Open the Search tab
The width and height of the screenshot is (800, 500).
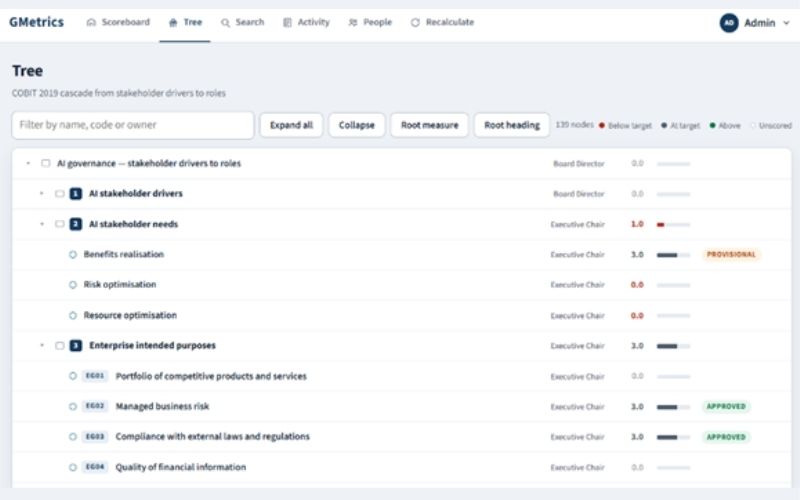(x=242, y=22)
